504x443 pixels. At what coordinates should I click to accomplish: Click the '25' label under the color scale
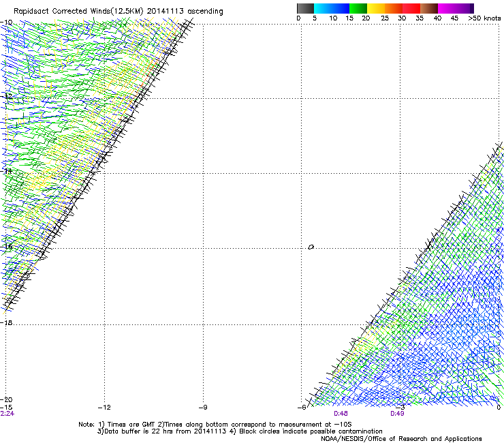click(x=385, y=18)
